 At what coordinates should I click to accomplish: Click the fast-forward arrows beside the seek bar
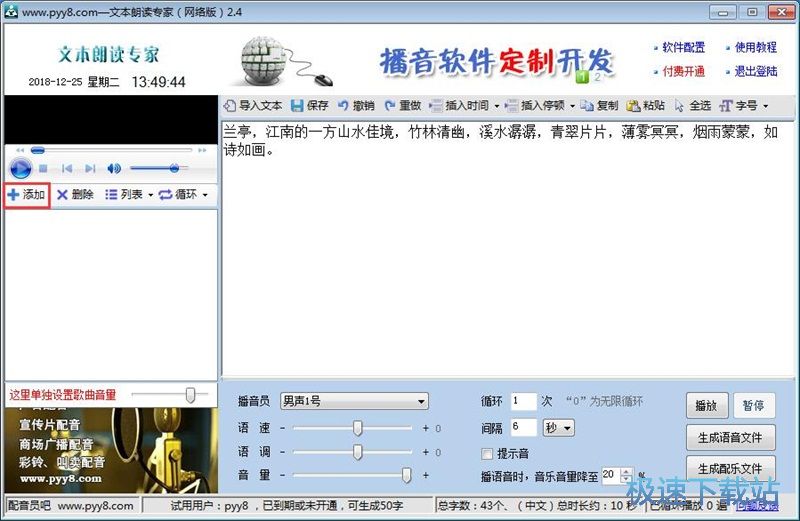point(202,150)
